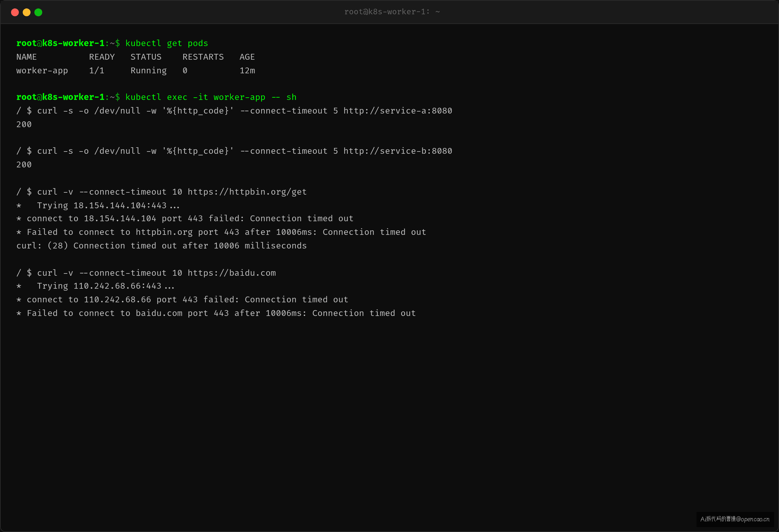Click the http://service-a:8080 URL
The image size is (779, 532).
pyautogui.click(x=398, y=111)
